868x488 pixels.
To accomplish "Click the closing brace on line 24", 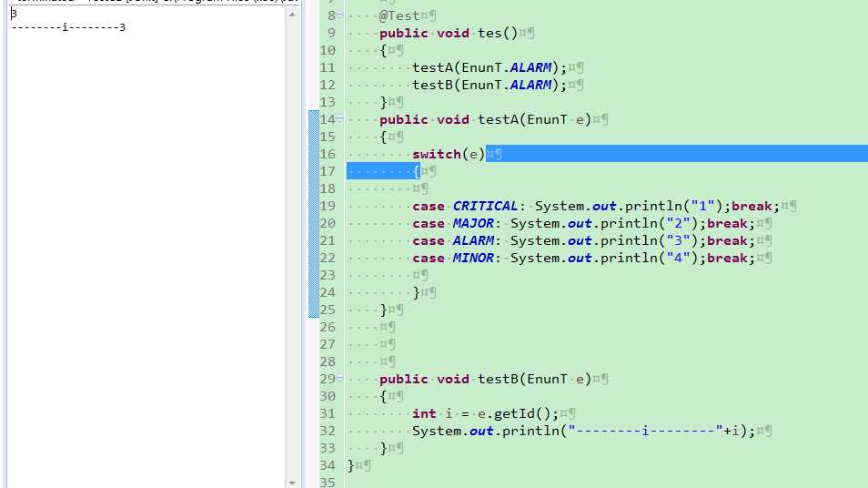I will (x=416, y=292).
